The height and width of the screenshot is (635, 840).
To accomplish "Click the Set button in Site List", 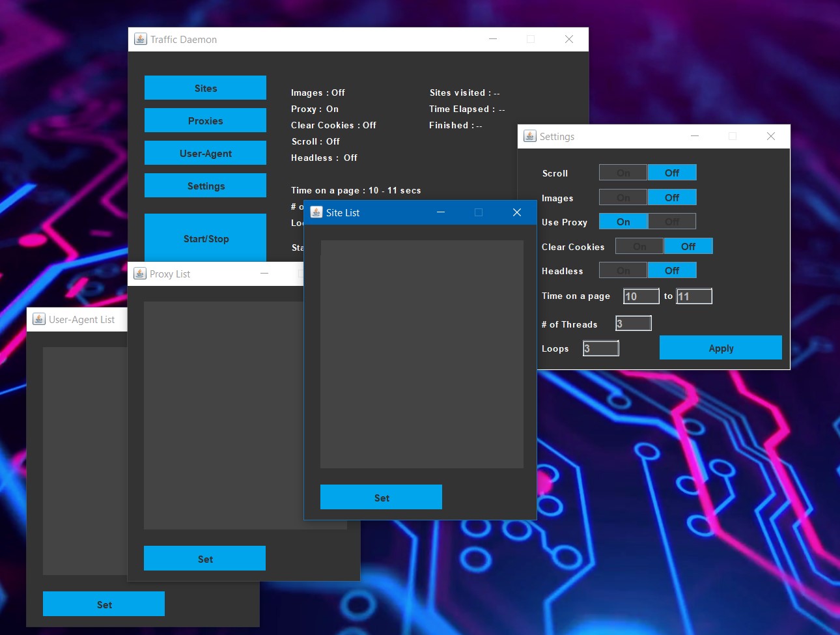I will pos(381,498).
